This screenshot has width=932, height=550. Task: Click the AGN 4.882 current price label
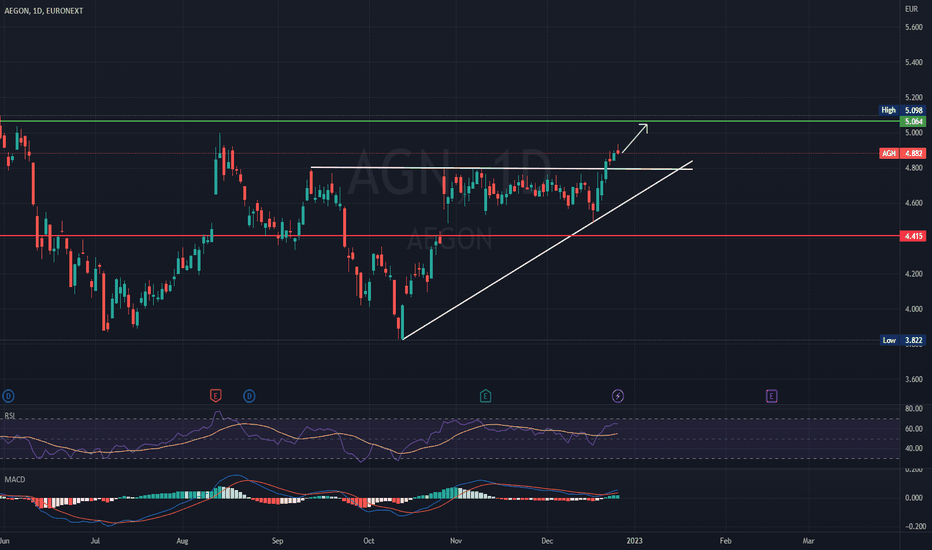tap(902, 153)
